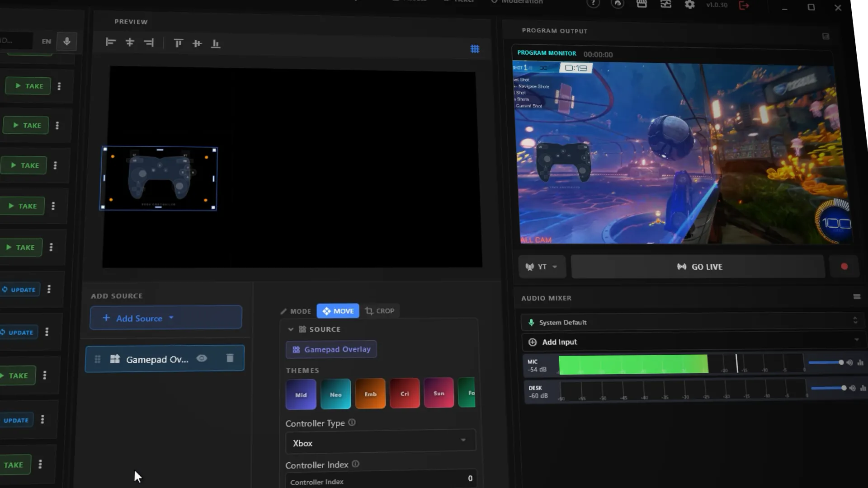Adjust the MIC volume slider
This screenshot has width=868, height=488.
click(826, 362)
